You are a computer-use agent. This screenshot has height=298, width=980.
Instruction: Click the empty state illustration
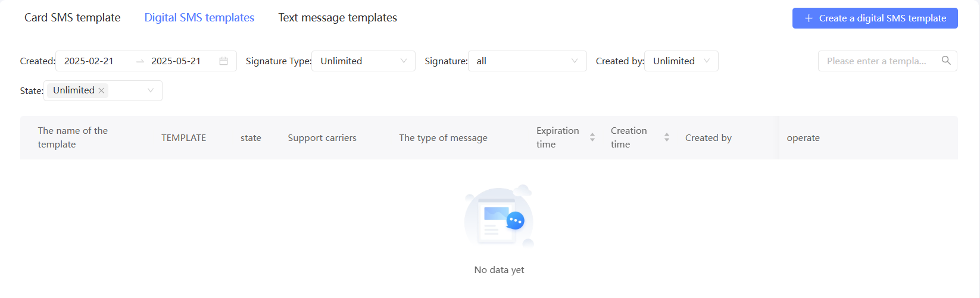point(499,215)
